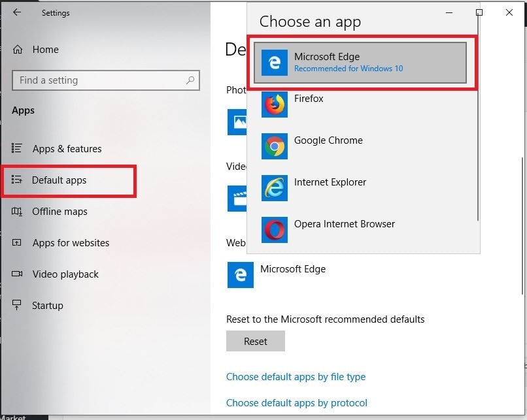Screen dimensions: 527x420
Task: Click the search magnifier icon
Action: click(x=190, y=80)
